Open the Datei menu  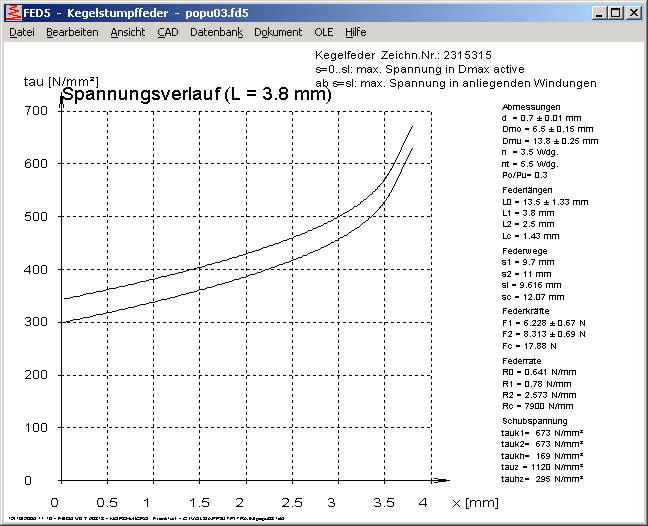(22, 32)
